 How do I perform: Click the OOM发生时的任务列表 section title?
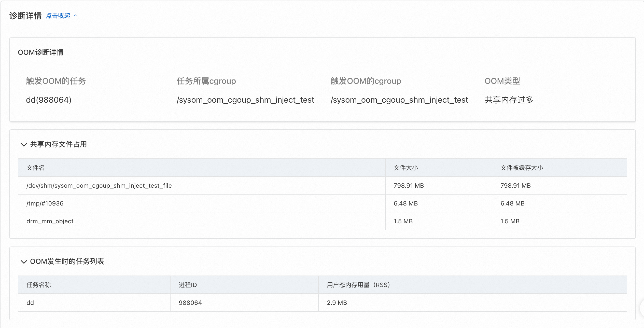(x=67, y=262)
